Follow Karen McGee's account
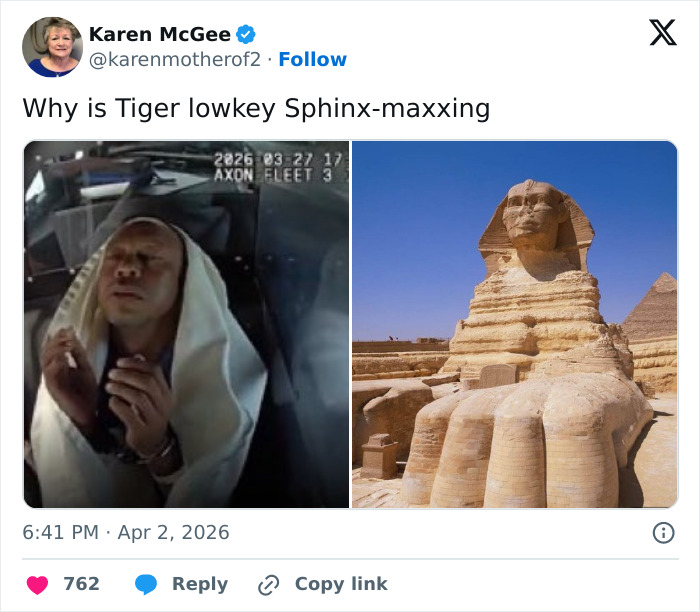Screen dimensions: 700x612 click(312, 60)
